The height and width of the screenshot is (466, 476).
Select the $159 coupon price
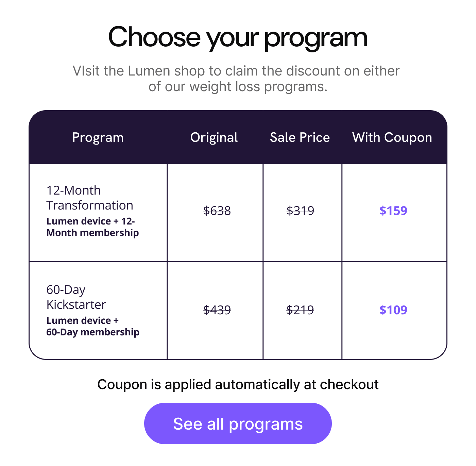tap(393, 211)
